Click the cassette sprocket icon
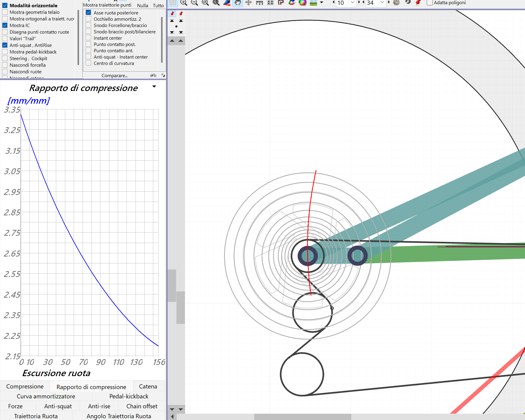The width and height of the screenshot is (525, 420). [x=396, y=3]
